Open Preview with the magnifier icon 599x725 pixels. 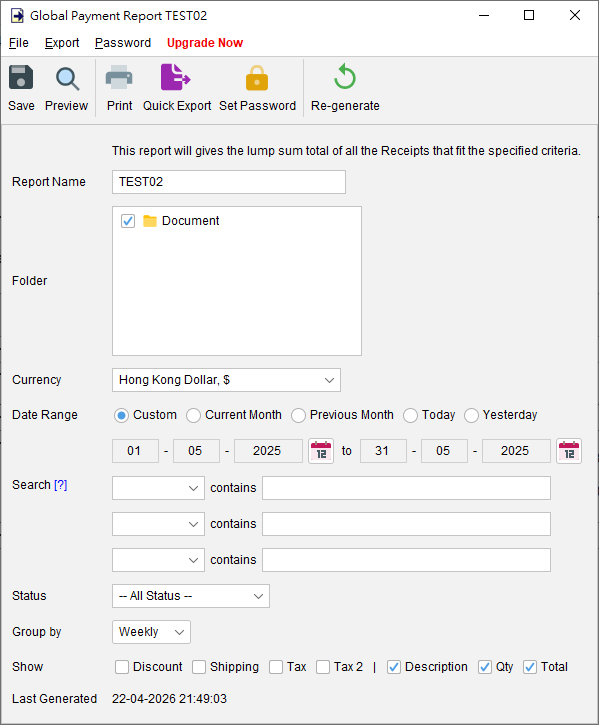pos(68,79)
